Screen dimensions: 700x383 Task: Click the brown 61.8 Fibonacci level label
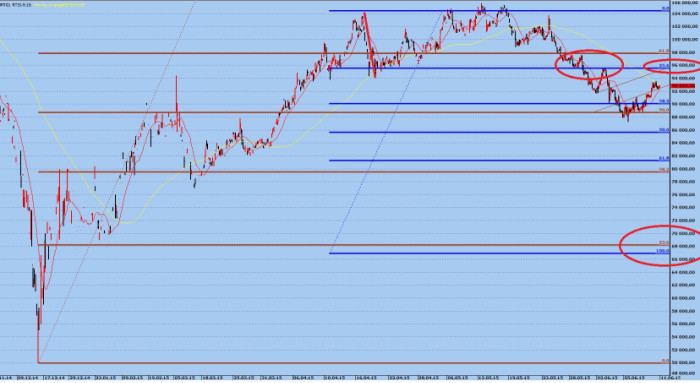coord(664,51)
